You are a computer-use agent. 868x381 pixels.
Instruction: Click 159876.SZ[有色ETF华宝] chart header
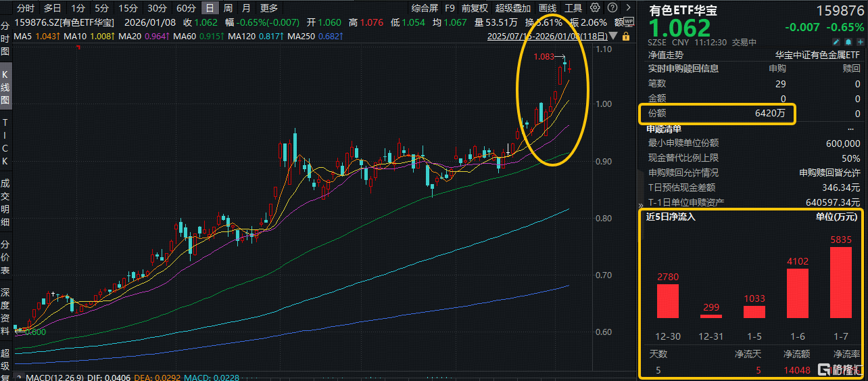[64, 22]
